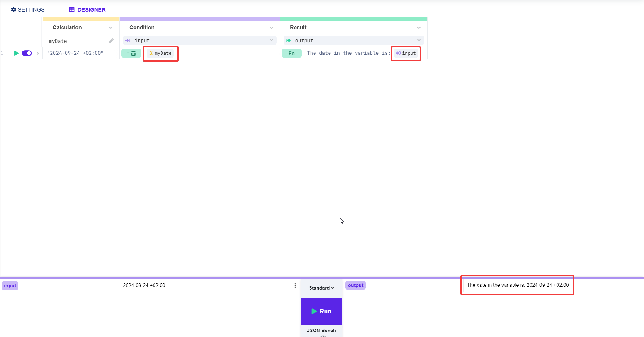This screenshot has height=337, width=644.
Task: Expand row 1 with chevron arrow
Action: [x=38, y=53]
